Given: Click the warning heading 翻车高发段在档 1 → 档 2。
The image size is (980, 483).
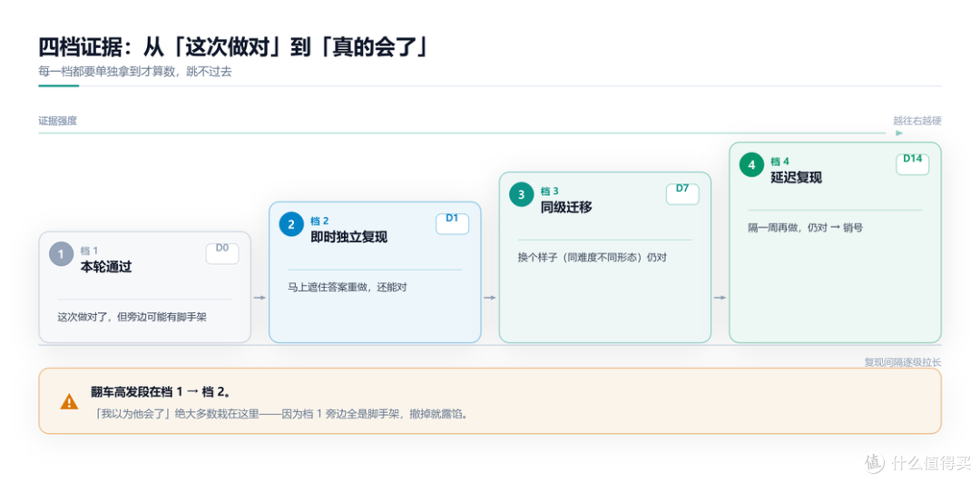Looking at the screenshot, I should point(161,391).
